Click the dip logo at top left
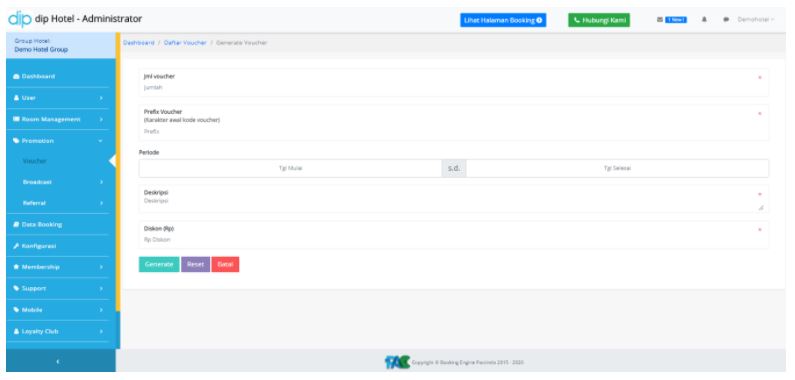 pos(20,19)
